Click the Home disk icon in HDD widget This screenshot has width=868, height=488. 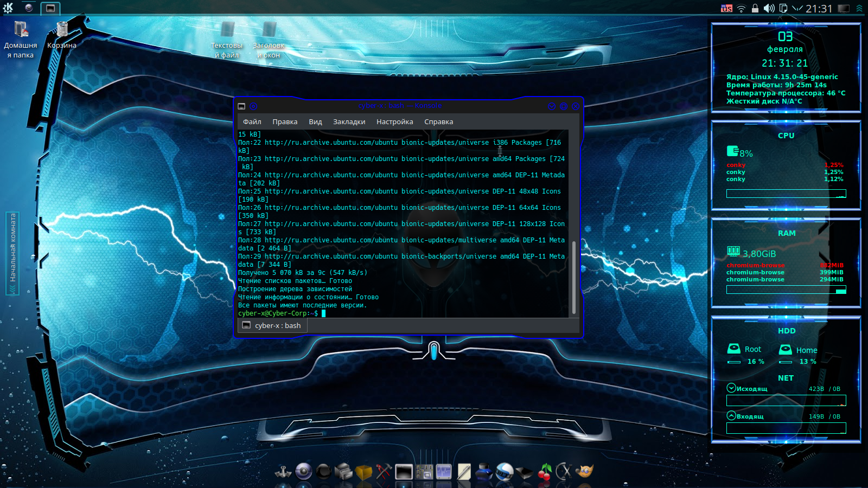(x=786, y=350)
